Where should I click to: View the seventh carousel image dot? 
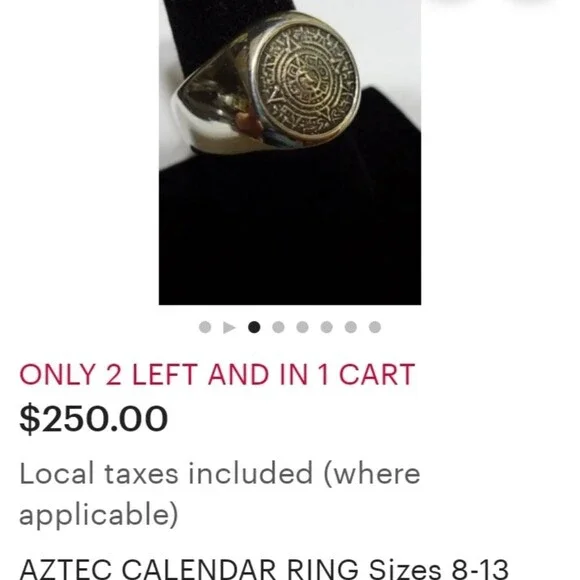[351, 327]
